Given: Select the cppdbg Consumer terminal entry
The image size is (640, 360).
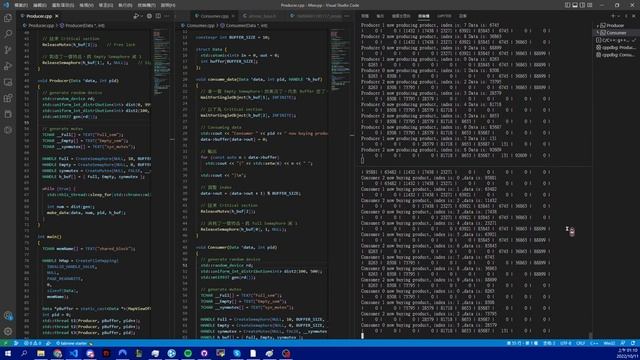Looking at the screenshot, I should (616, 55).
